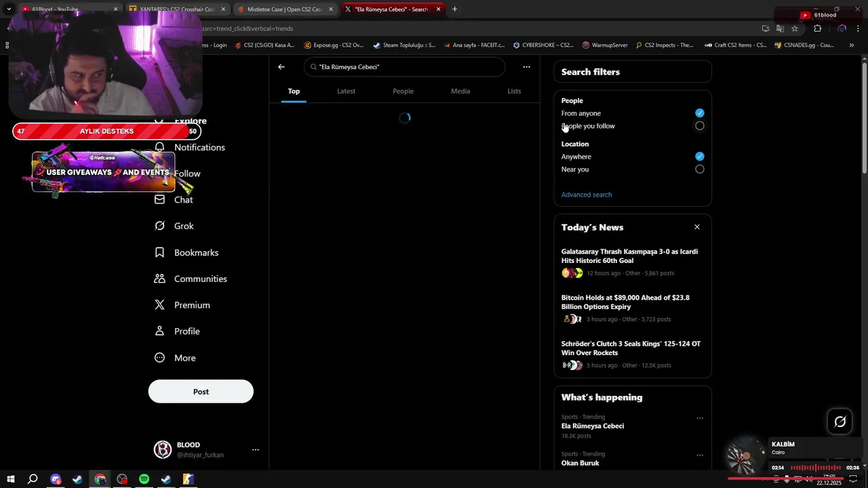Screen dimensions: 868x488
Task: Open the translate page icon in the address bar
Action: tap(780, 28)
